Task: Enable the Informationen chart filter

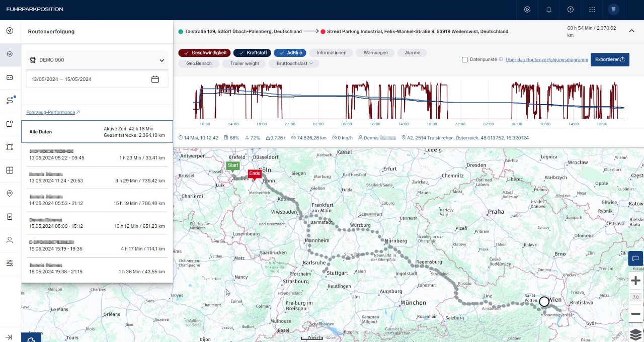Action: click(332, 52)
